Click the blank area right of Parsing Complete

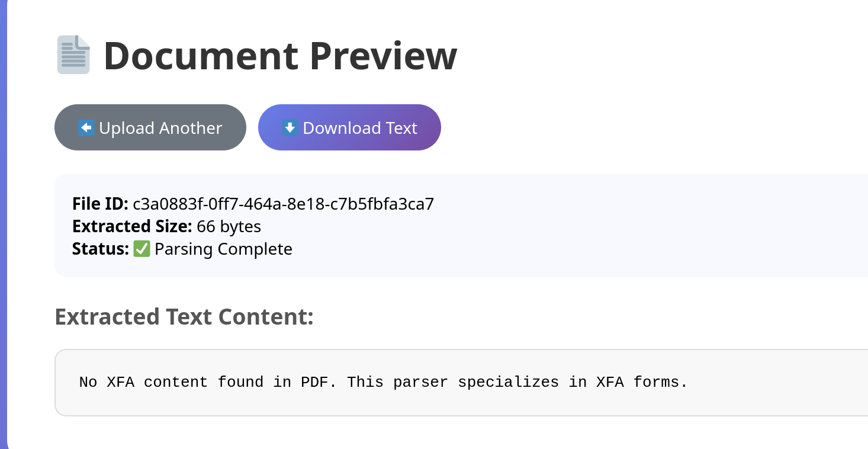[533, 249]
